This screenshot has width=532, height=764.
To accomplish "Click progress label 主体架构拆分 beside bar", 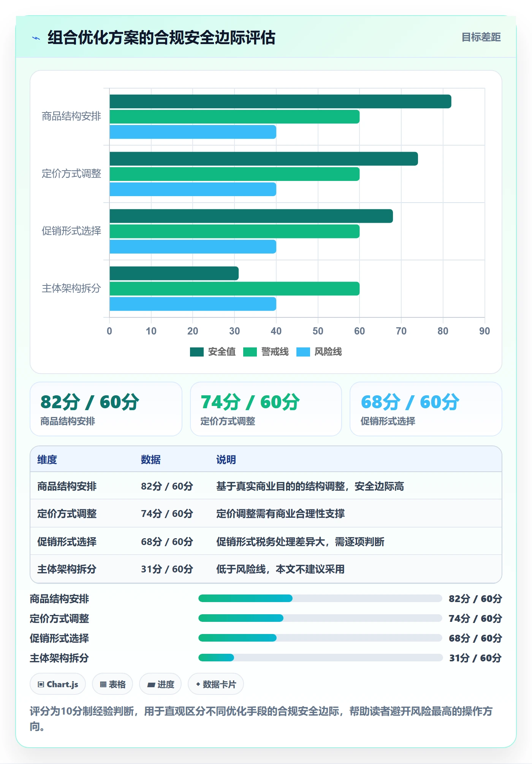I will pos(59,658).
